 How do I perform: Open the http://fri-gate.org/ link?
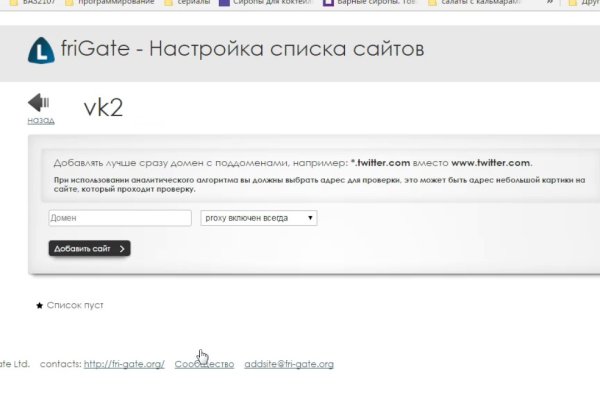coord(124,364)
